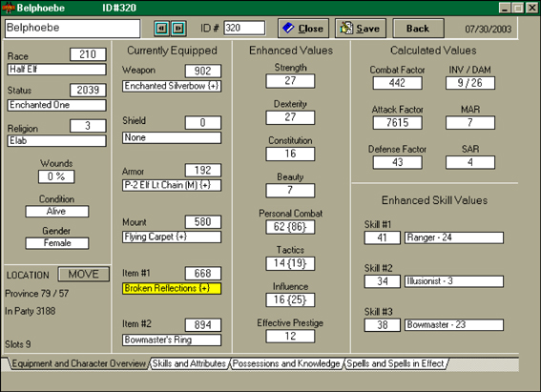Select the Weapon number field 902

(x=203, y=71)
